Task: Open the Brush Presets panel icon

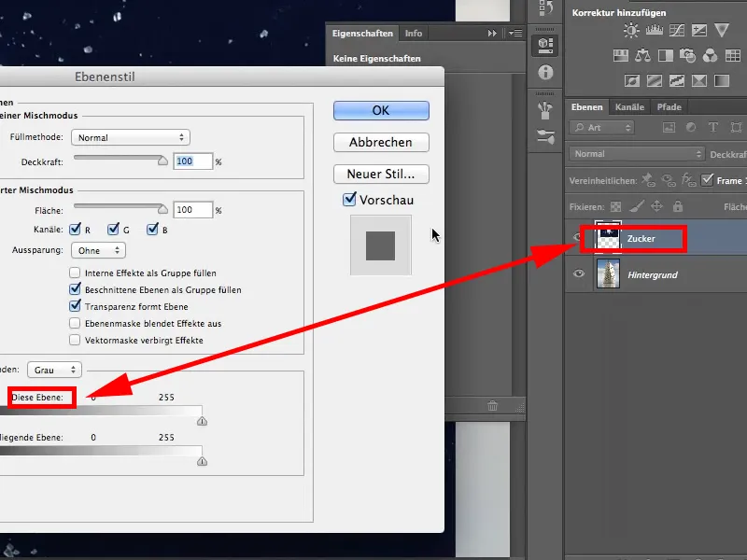Action: click(x=545, y=110)
